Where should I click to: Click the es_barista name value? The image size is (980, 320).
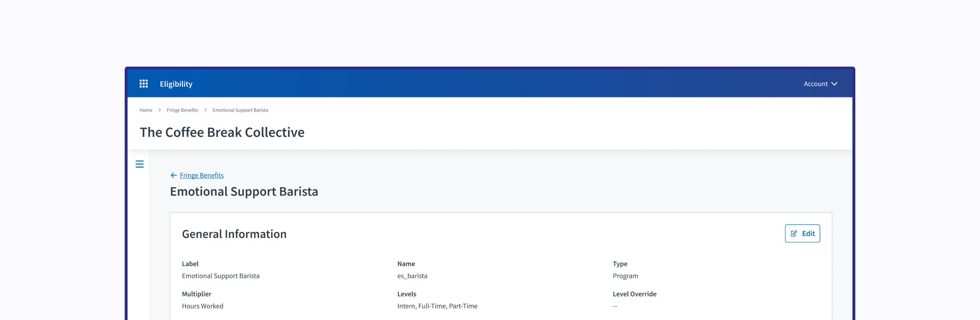click(412, 276)
